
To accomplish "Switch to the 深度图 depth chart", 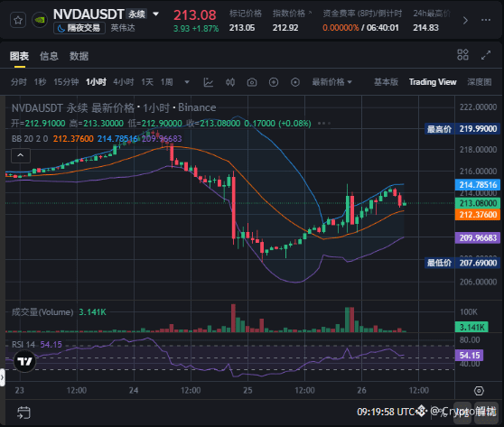I will [x=480, y=82].
